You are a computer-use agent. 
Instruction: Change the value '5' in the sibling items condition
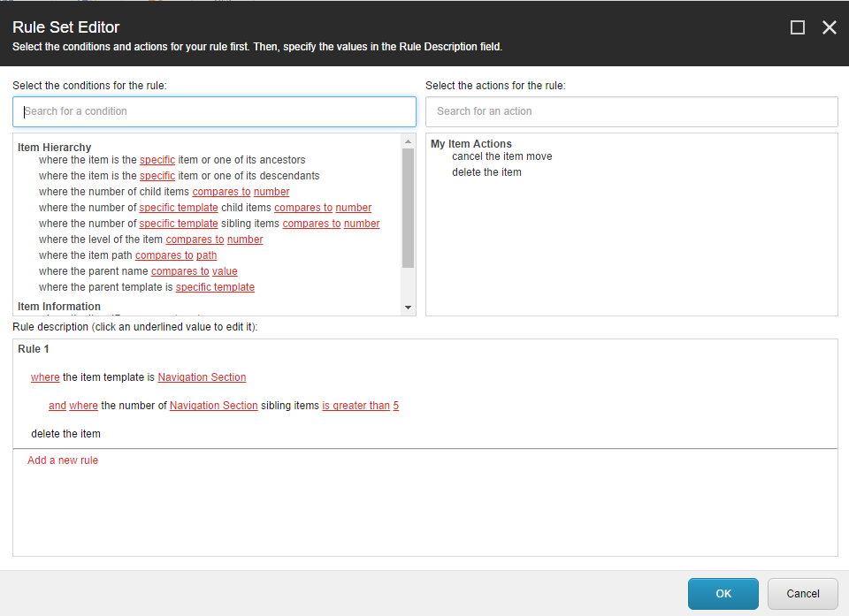pyautogui.click(x=395, y=405)
